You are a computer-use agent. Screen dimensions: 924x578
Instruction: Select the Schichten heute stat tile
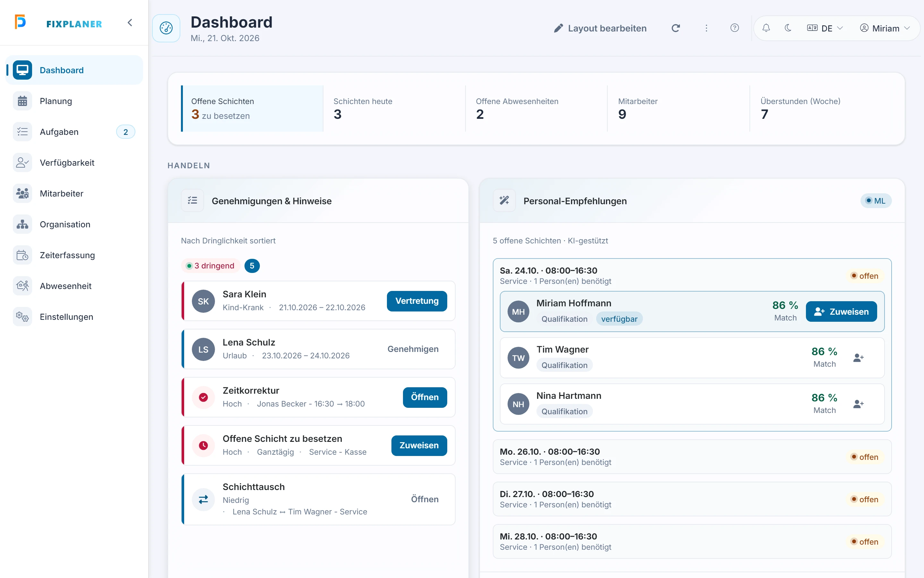coord(394,109)
